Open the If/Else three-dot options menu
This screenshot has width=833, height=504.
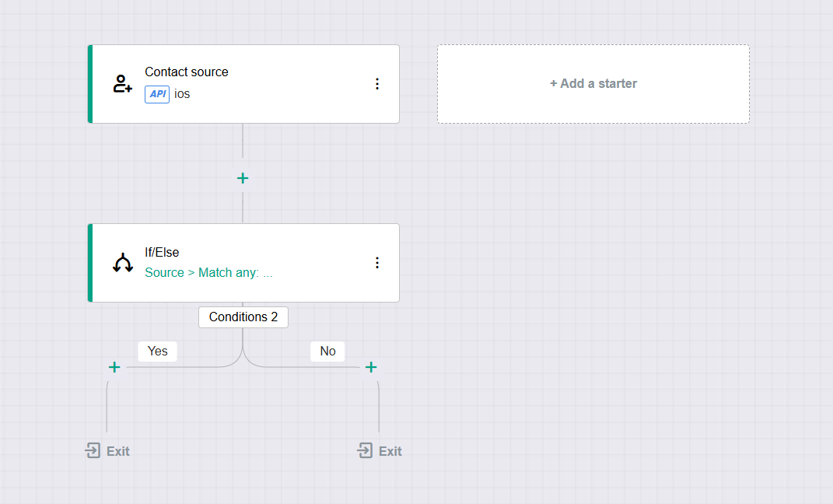pos(377,263)
